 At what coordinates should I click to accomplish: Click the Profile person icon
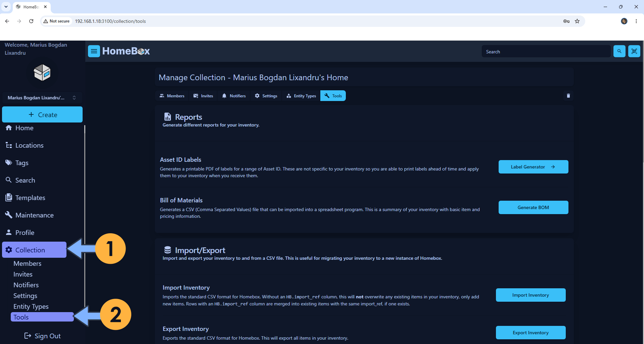click(x=9, y=233)
